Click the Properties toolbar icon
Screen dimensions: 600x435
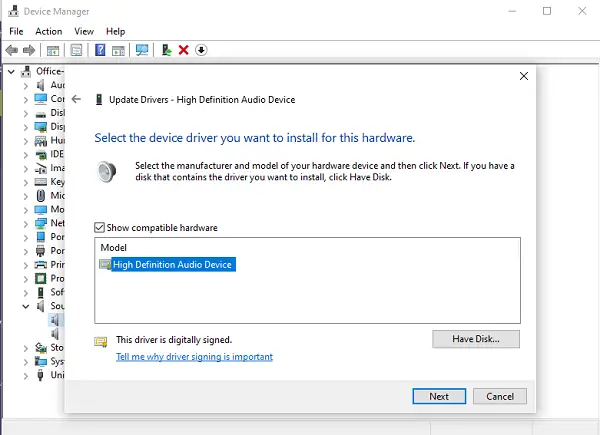pos(76,50)
